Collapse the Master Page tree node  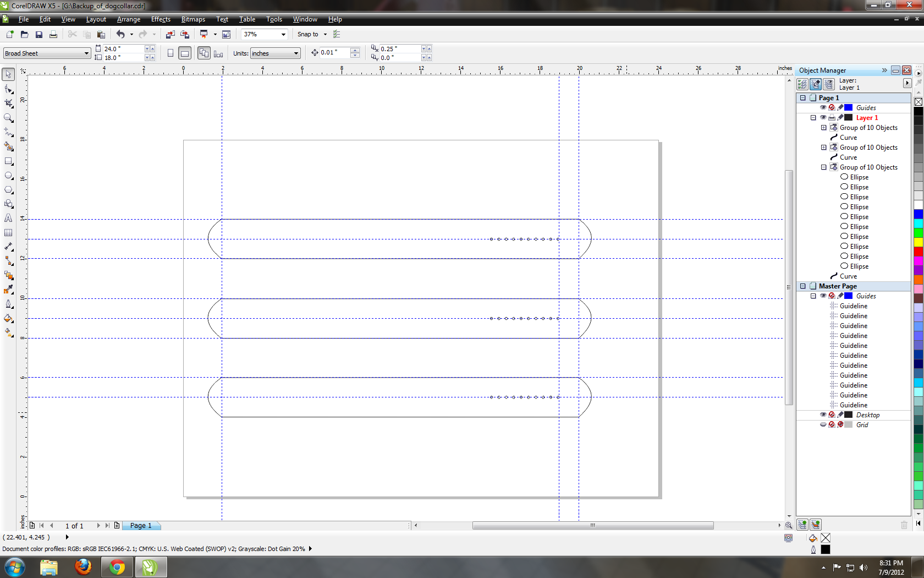803,286
